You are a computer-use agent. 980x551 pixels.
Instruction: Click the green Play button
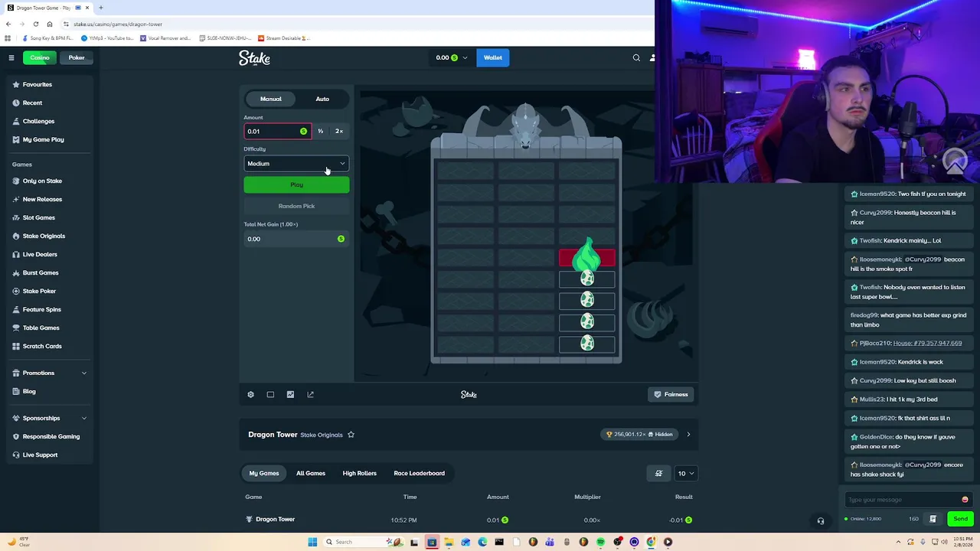(296, 184)
